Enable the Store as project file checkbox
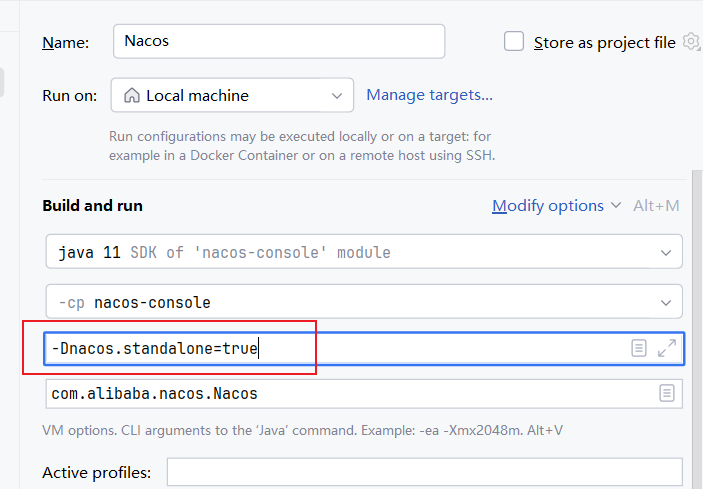703x489 pixels. pyautogui.click(x=514, y=42)
